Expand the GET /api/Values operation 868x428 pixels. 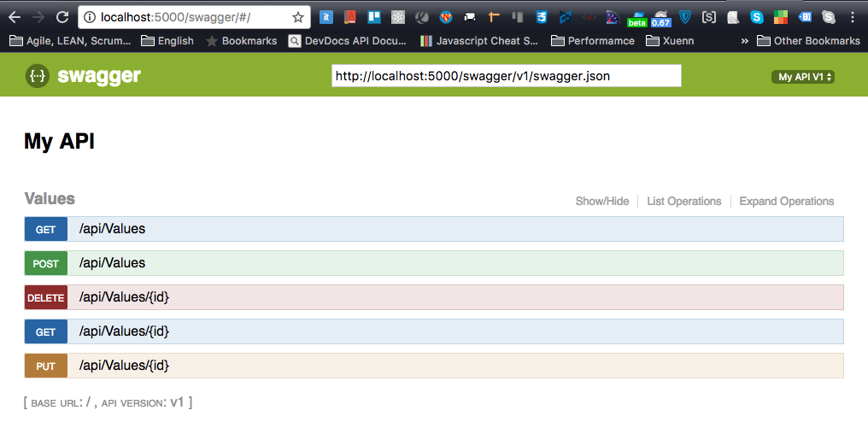coord(112,229)
